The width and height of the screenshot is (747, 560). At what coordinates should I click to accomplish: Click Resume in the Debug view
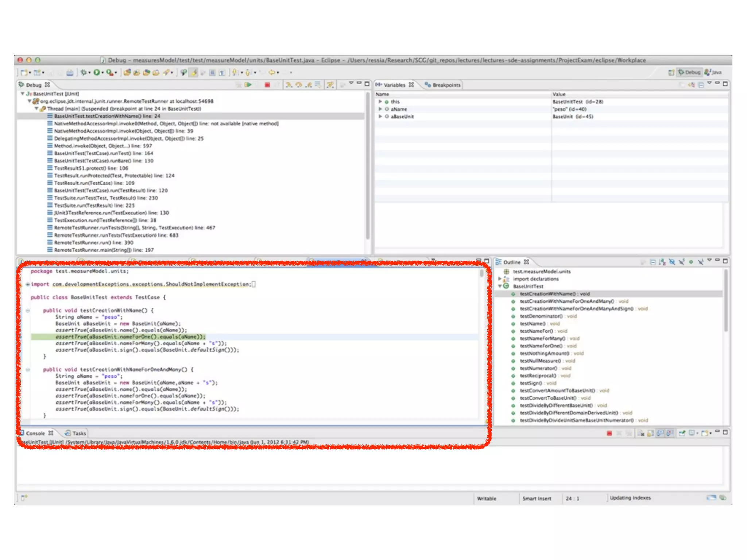[x=248, y=85]
